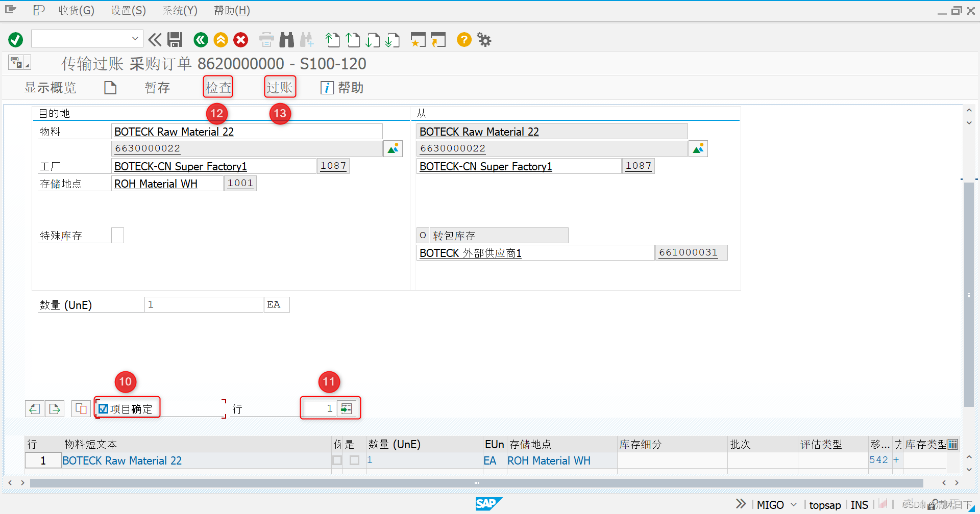This screenshot has height=514, width=980.
Task: Click scroll-down arrow below top right arrow
Action: (969, 122)
